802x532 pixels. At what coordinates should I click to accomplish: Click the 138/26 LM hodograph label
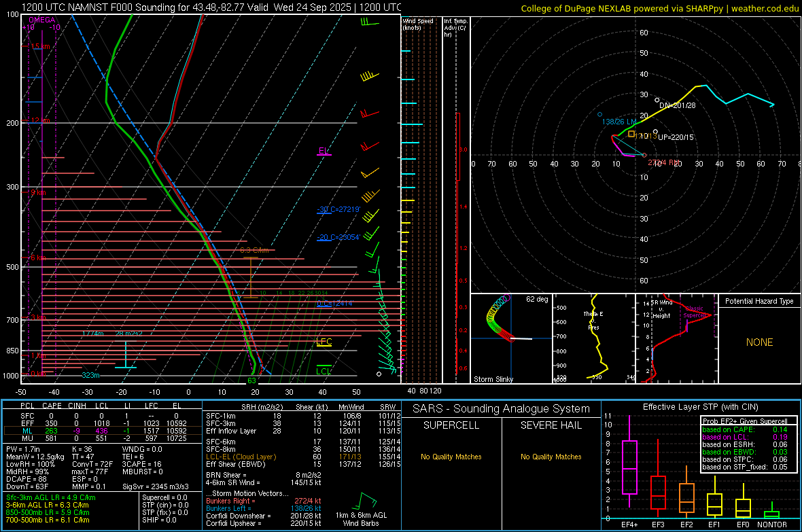(x=619, y=122)
